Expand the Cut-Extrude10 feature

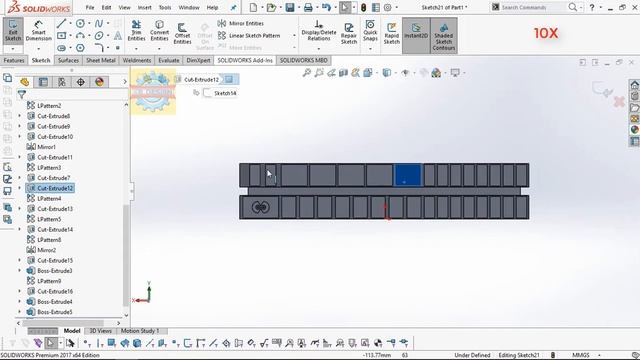(x=19, y=137)
